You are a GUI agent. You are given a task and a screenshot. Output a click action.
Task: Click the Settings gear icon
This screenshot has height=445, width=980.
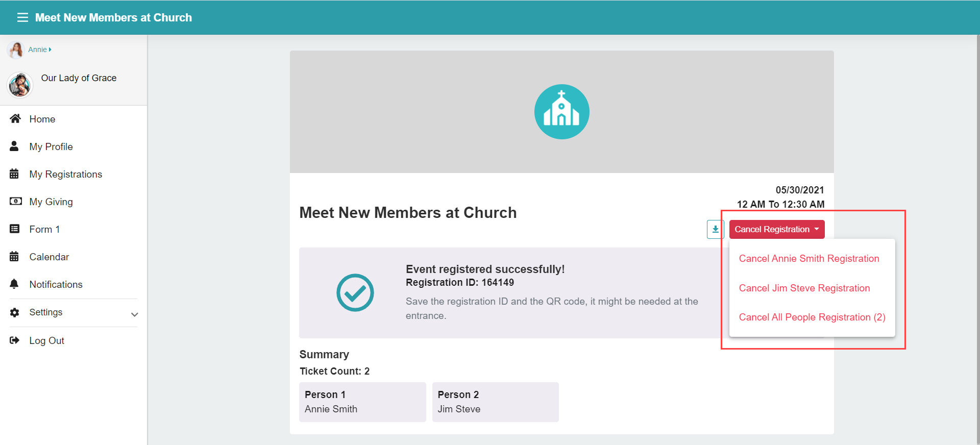click(x=14, y=312)
